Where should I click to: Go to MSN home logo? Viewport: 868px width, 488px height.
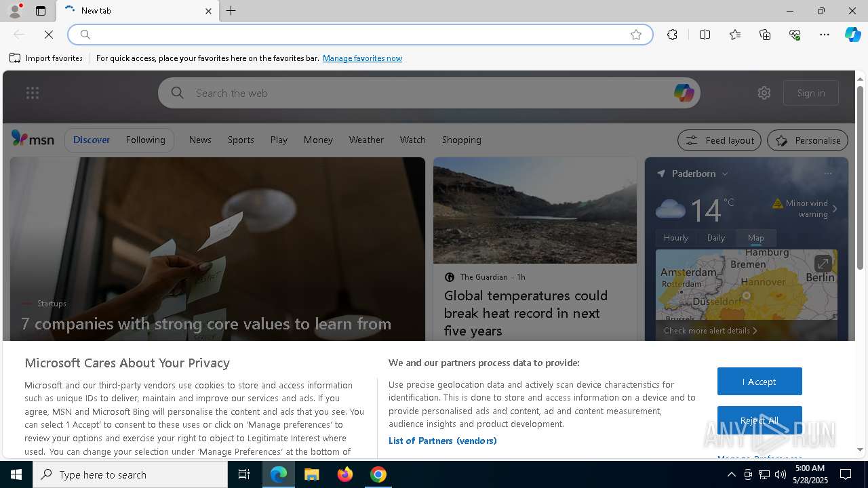(33, 139)
